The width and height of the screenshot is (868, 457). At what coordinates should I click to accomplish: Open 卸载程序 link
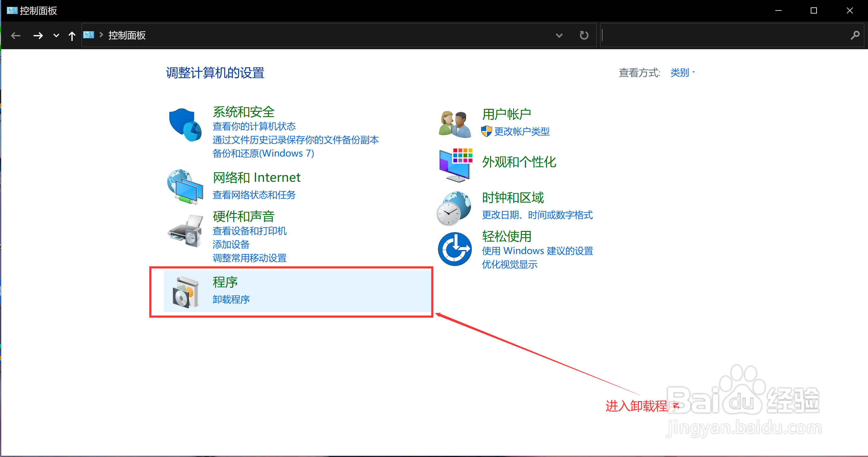(x=231, y=300)
